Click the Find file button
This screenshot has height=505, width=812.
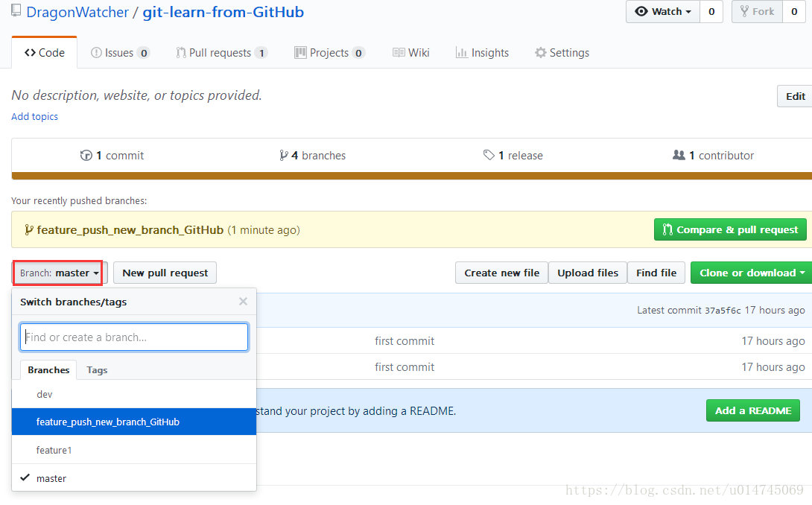[656, 273]
